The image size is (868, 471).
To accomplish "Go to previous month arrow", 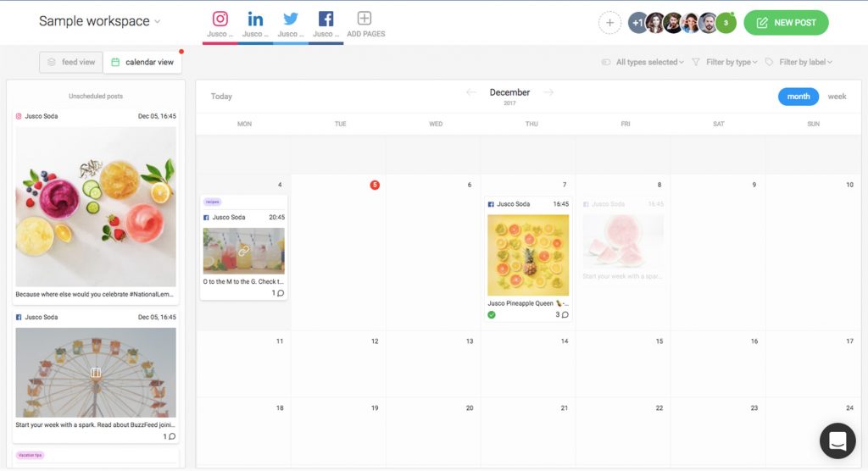I will 471,92.
